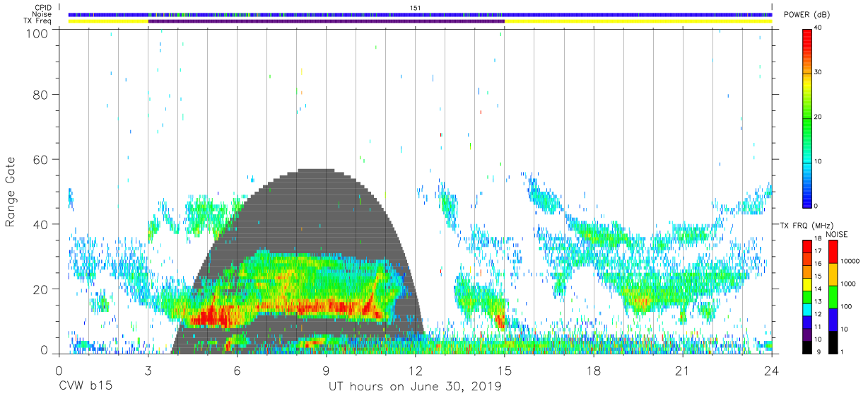The width and height of the screenshot is (868, 401).
Task: Click the 80 tick on the Range Gate axis
Action: click(40, 94)
